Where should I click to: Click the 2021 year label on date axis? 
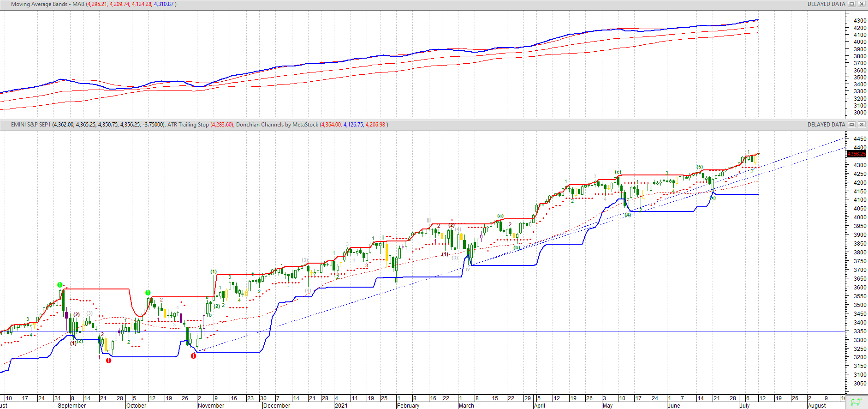coord(341,406)
